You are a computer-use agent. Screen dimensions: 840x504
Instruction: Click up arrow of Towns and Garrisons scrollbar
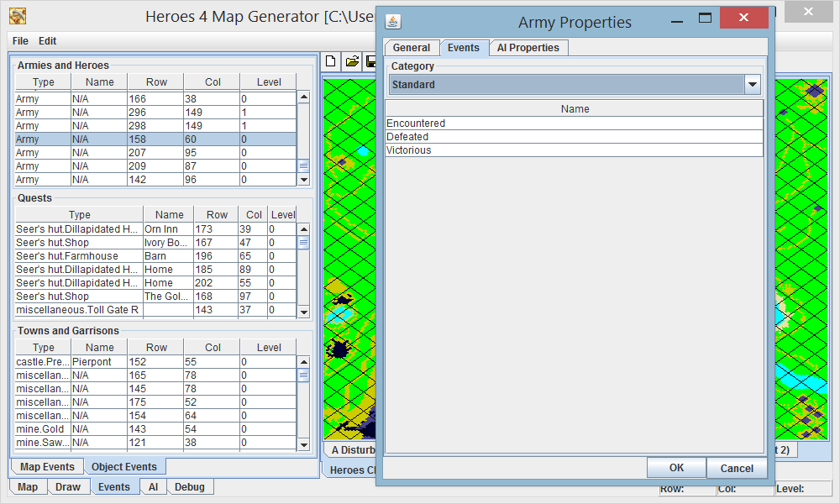pos(304,362)
